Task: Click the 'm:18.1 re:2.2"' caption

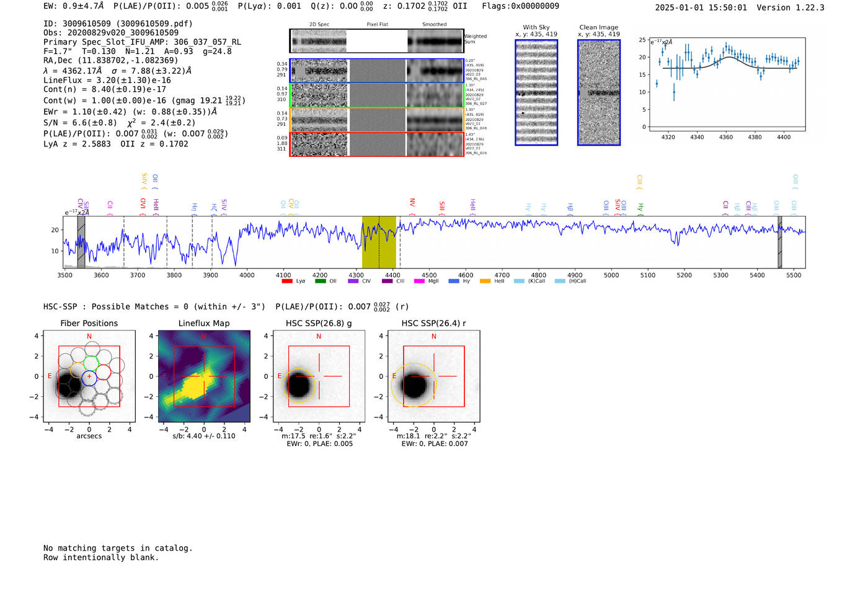Action: (x=434, y=436)
